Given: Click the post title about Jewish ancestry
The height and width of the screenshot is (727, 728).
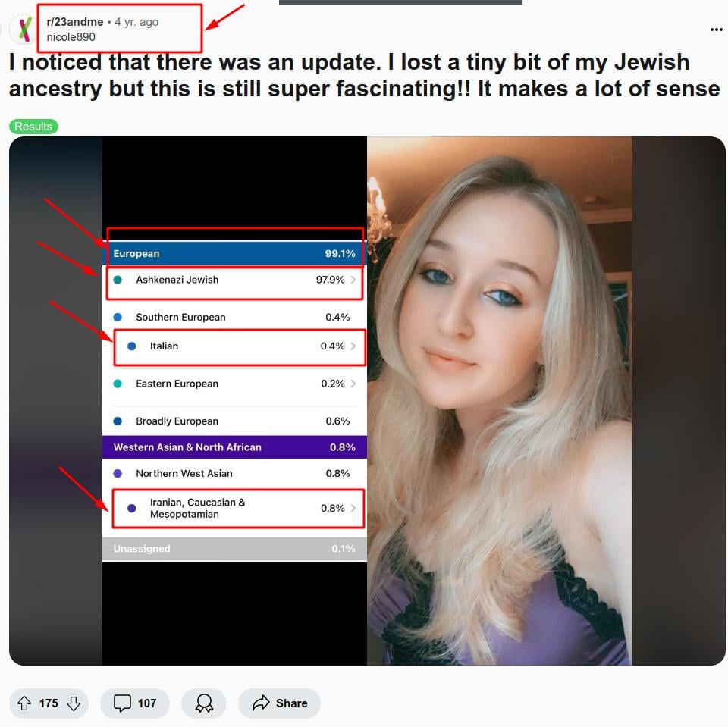Looking at the screenshot, I should pos(365,76).
